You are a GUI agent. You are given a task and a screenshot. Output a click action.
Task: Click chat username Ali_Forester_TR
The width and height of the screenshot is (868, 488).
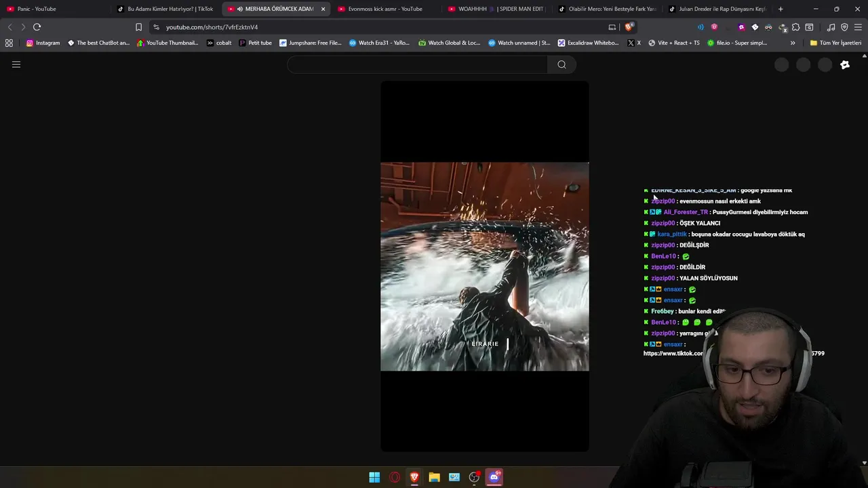point(686,212)
